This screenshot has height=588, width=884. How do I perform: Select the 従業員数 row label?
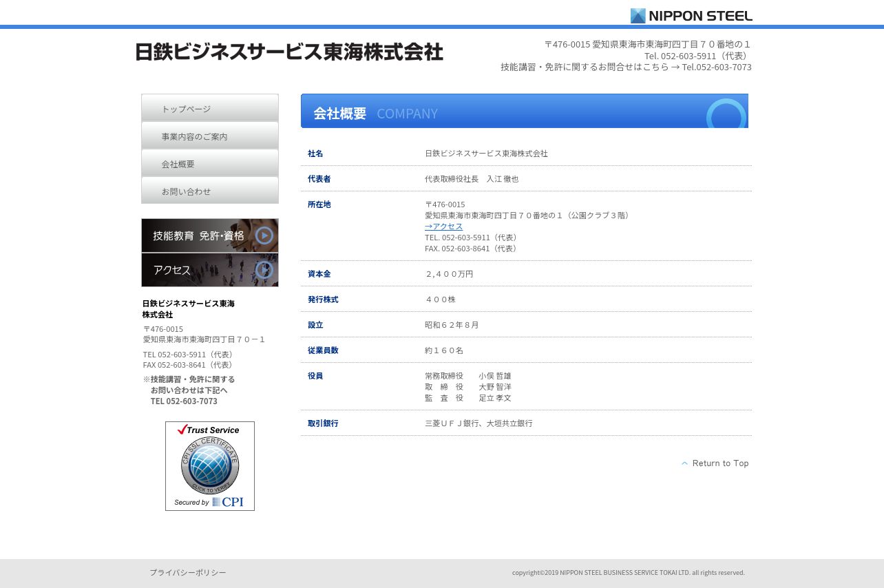[323, 350]
